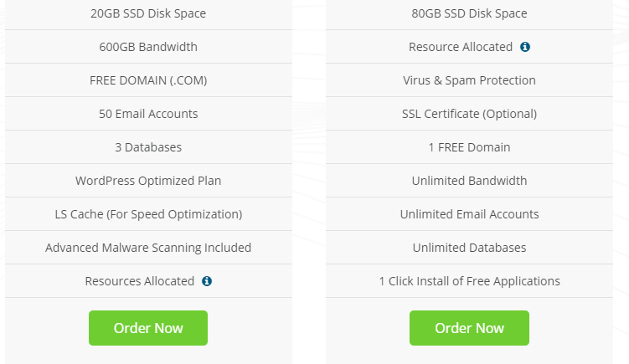Image resolution: width=629 pixels, height=364 pixels.
Task: Click Advanced Malware Scanning Included text
Action: (148, 248)
